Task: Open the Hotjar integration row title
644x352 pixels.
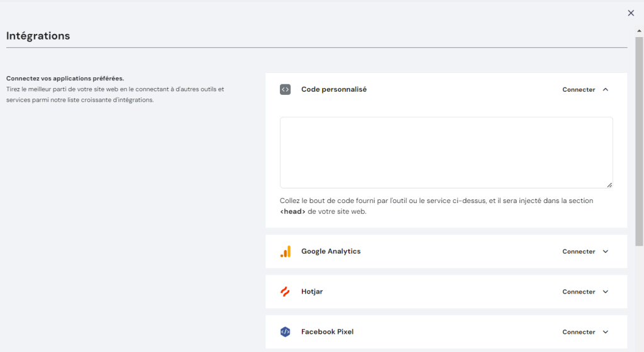Action: (x=312, y=292)
